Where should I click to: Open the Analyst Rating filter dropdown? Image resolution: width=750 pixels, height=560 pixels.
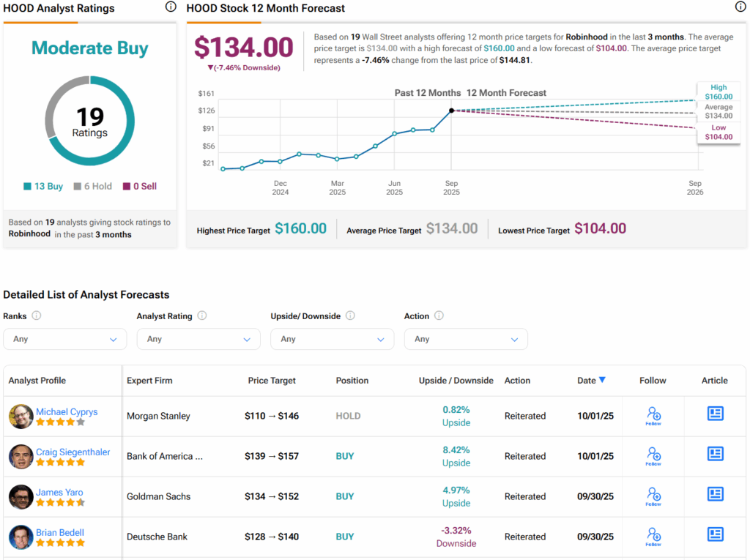198,339
